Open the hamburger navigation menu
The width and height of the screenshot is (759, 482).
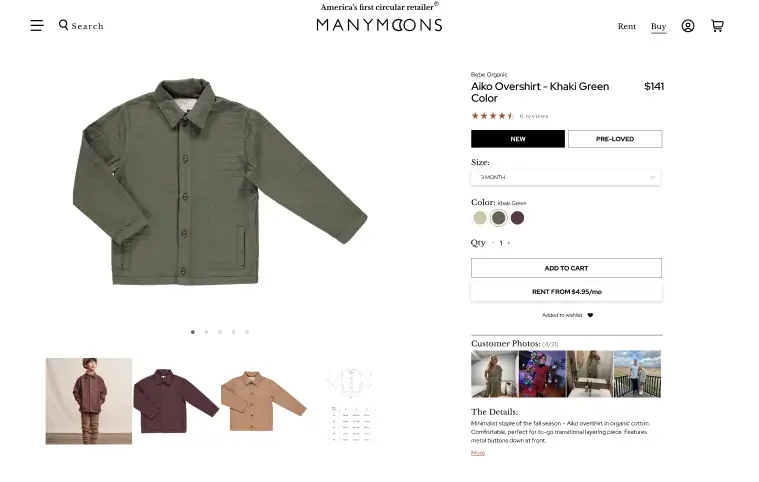37,25
